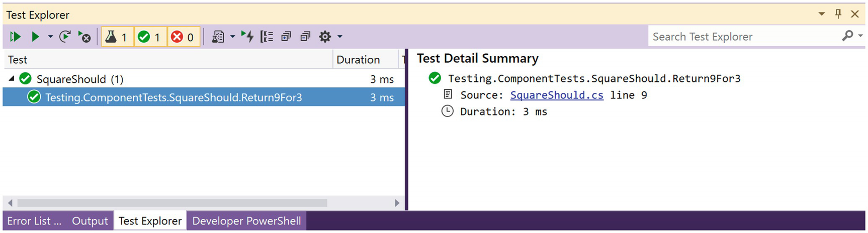Open the Run dropdown arrow
This screenshot has height=233, width=868.
point(50,37)
